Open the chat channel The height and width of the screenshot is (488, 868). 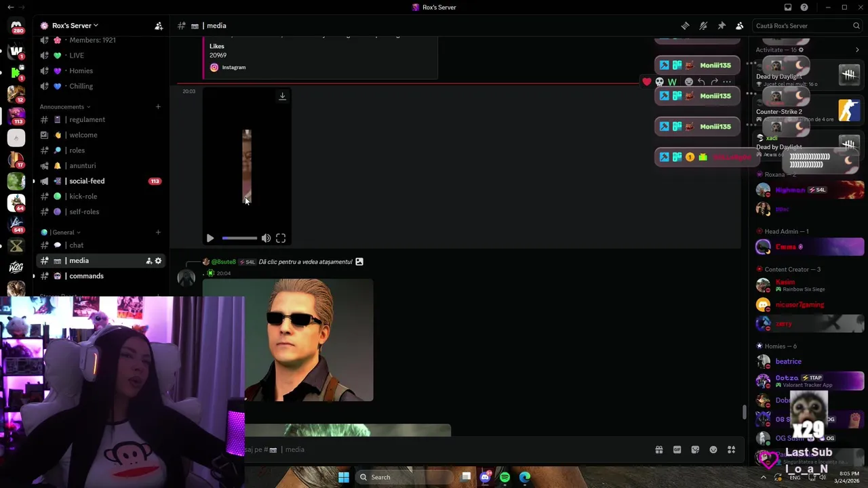(x=100, y=245)
